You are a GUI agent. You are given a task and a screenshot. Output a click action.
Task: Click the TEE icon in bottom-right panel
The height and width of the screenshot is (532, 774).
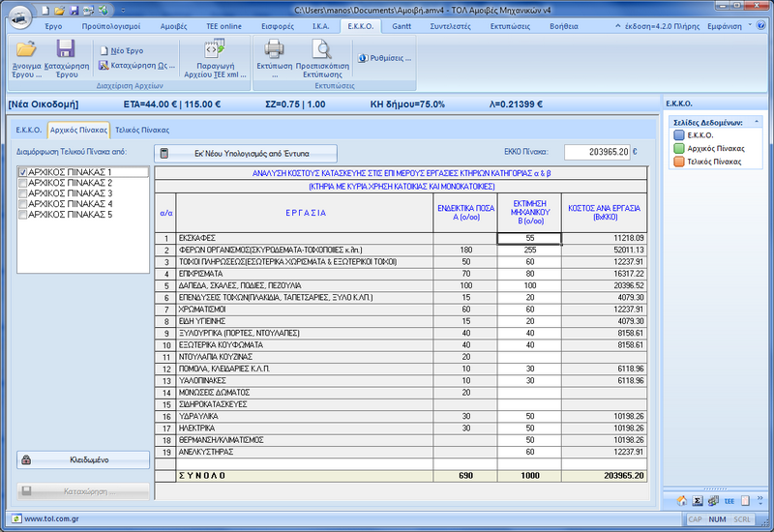point(729,500)
